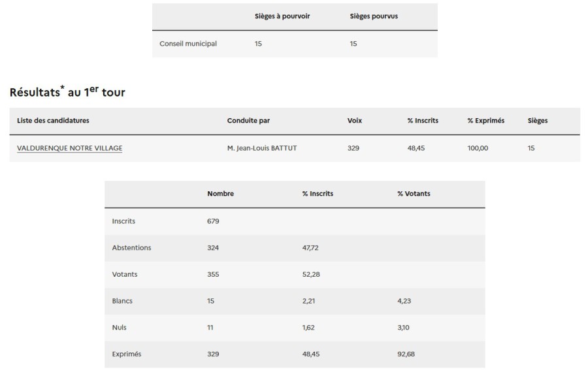Click the Résultats au 1er tour heading

(x=67, y=92)
